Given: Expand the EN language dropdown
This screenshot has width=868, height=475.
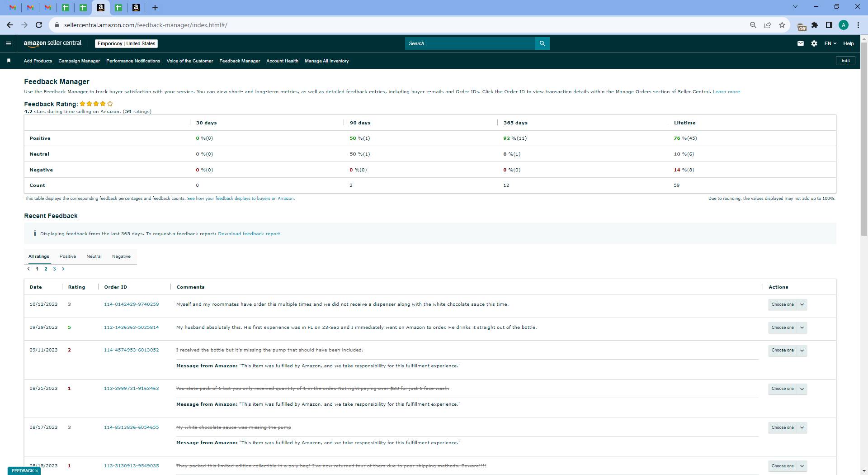Looking at the screenshot, I should pos(830,43).
